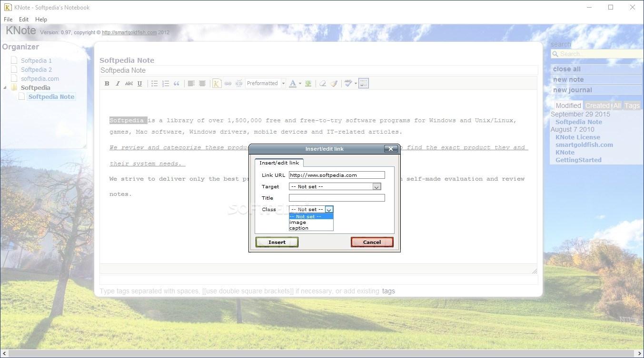Viewport: 644px width, 358px height.
Task: Open the Class dropdown in link dialog
Action: click(311, 209)
